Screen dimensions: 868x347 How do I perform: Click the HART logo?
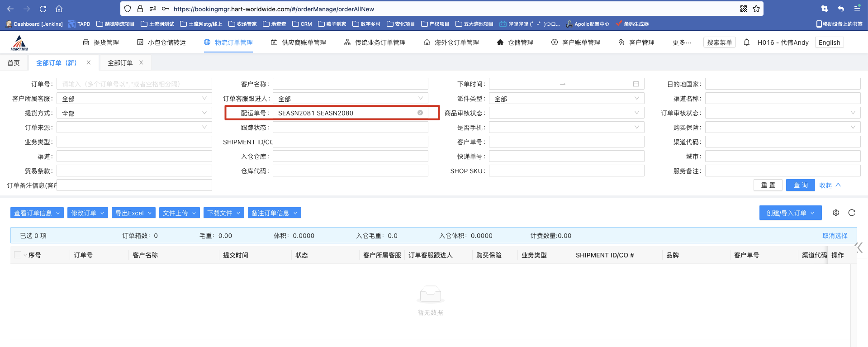coord(19,43)
